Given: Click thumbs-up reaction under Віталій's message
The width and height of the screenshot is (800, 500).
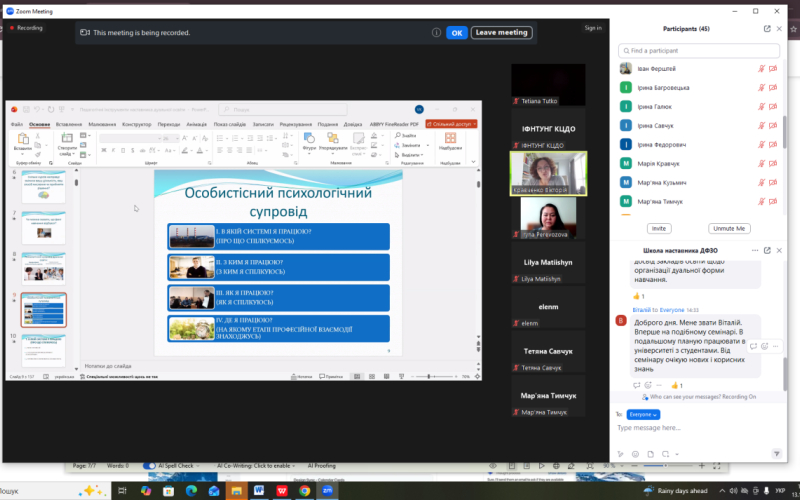Looking at the screenshot, I should (677, 386).
